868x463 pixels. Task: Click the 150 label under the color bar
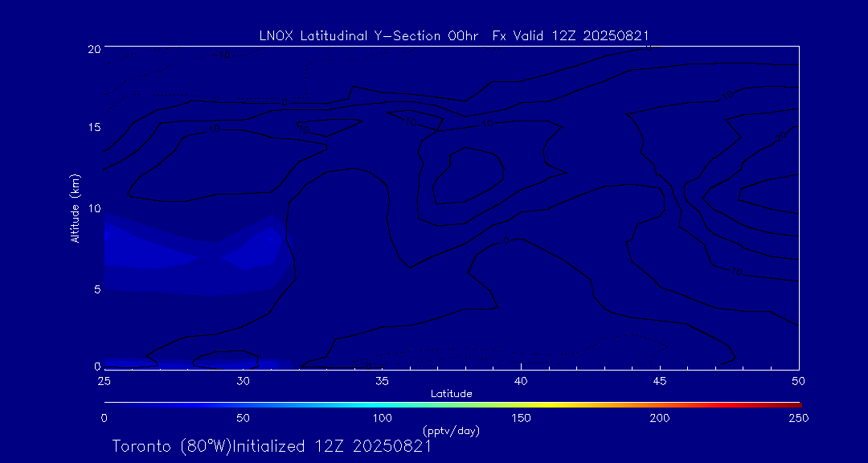tap(521, 418)
